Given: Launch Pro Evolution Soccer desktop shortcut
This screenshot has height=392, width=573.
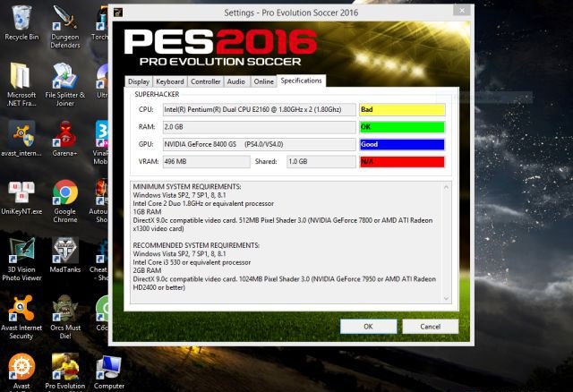Looking at the screenshot, I should click(65, 371).
